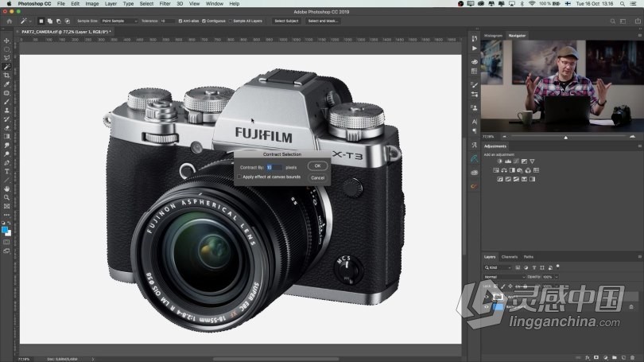
Task: Select the Gradient tool
Action: [6, 136]
